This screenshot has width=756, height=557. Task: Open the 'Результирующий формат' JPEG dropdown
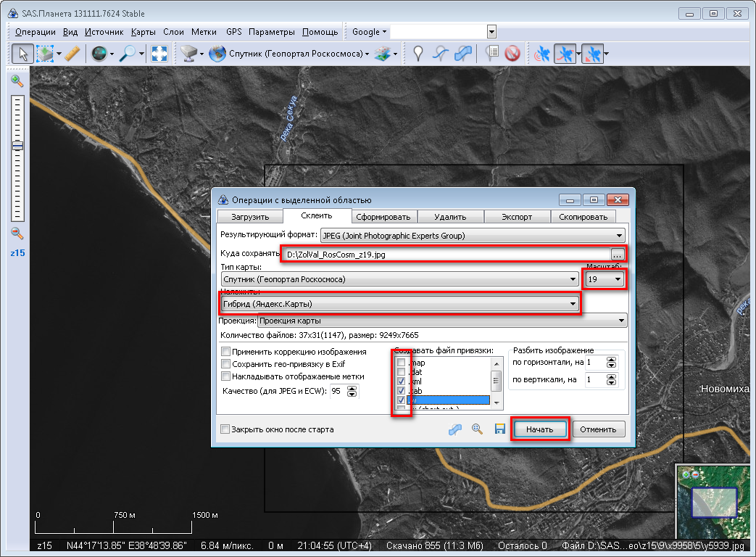pos(473,235)
